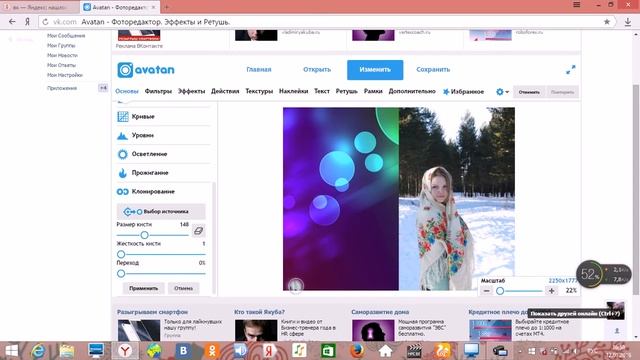Open the Windows Start button
640x360 pixels.
tap(11, 351)
